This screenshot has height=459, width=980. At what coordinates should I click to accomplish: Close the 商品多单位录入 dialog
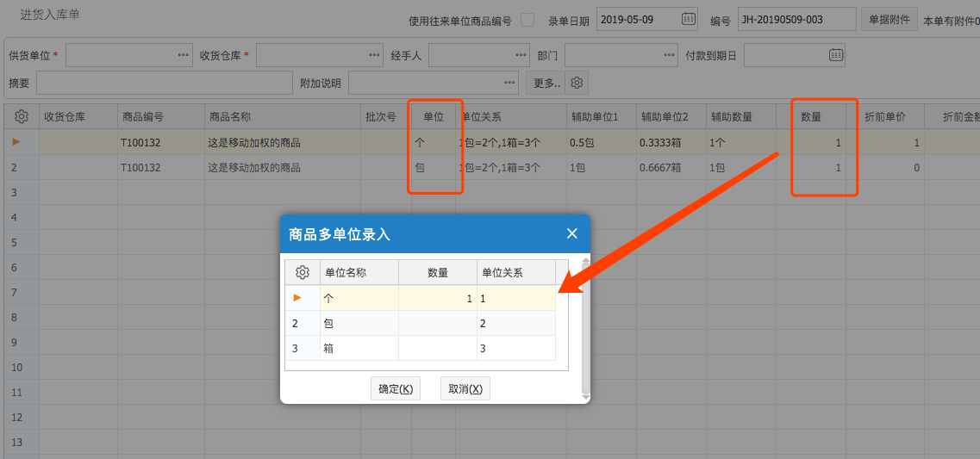(x=571, y=233)
